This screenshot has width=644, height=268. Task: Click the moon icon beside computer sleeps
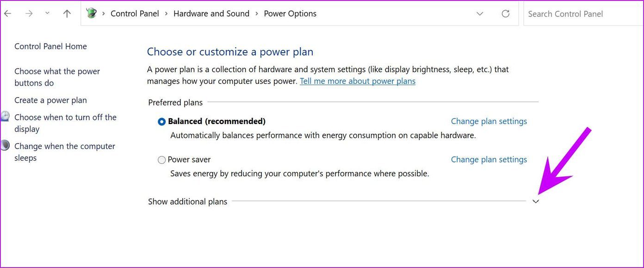5,145
